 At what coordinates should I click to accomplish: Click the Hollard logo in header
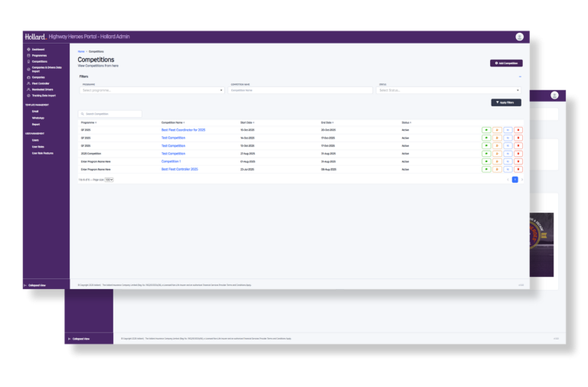pyautogui.click(x=35, y=37)
